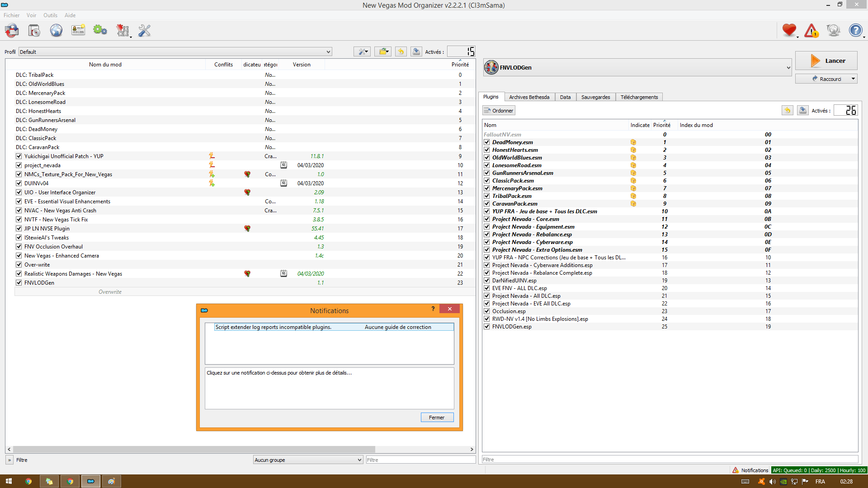Screen dimensions: 868x488
Task: Click volume speaker icon in system tray
Action: 773,481
